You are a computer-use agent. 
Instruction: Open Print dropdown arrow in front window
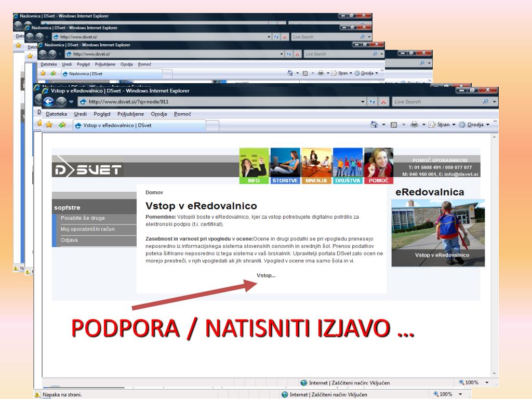(x=424, y=125)
